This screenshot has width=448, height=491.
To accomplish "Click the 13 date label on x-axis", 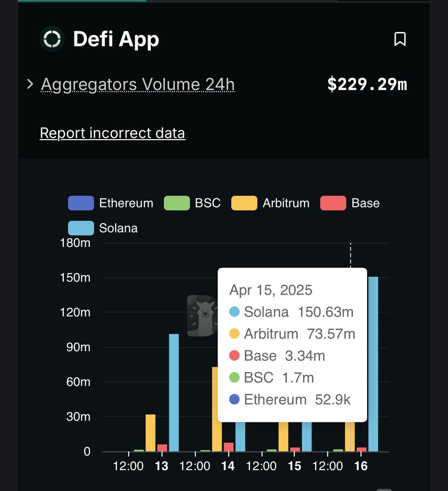I will tap(161, 466).
